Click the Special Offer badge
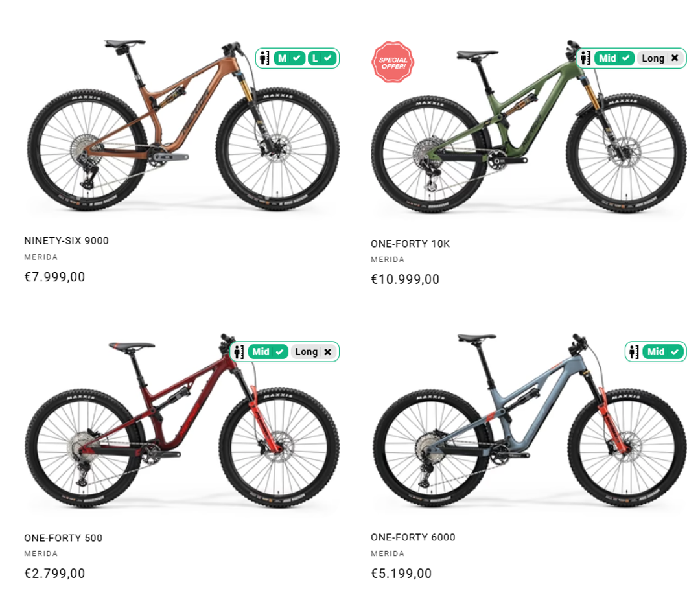 click(393, 62)
